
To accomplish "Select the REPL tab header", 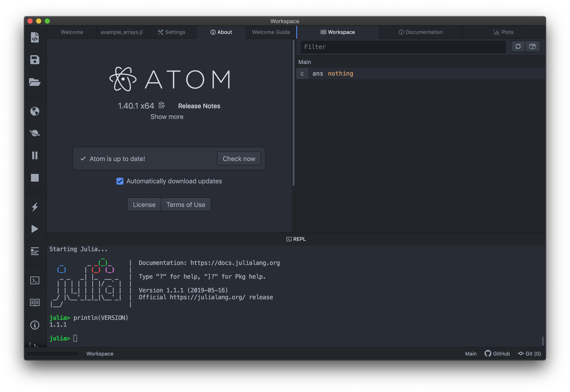I will (x=296, y=239).
